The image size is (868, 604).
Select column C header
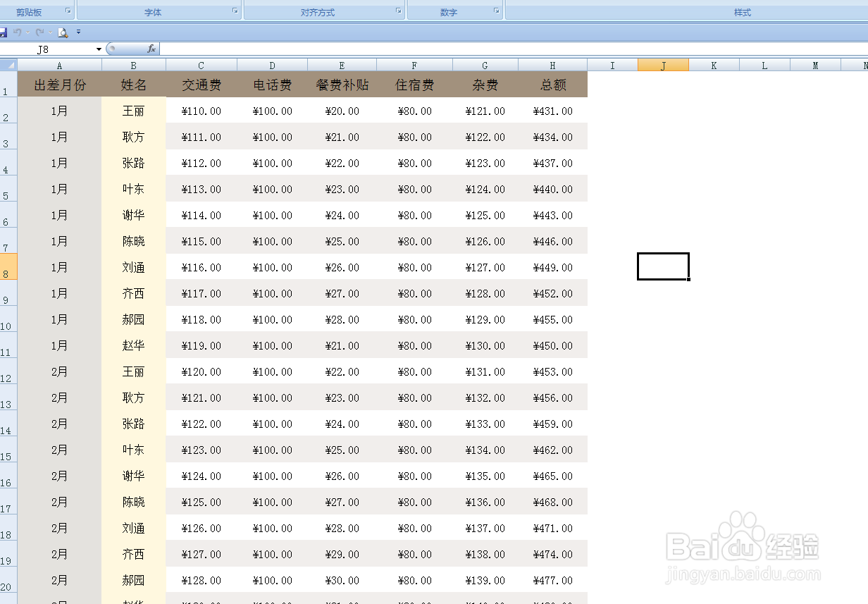(201, 66)
